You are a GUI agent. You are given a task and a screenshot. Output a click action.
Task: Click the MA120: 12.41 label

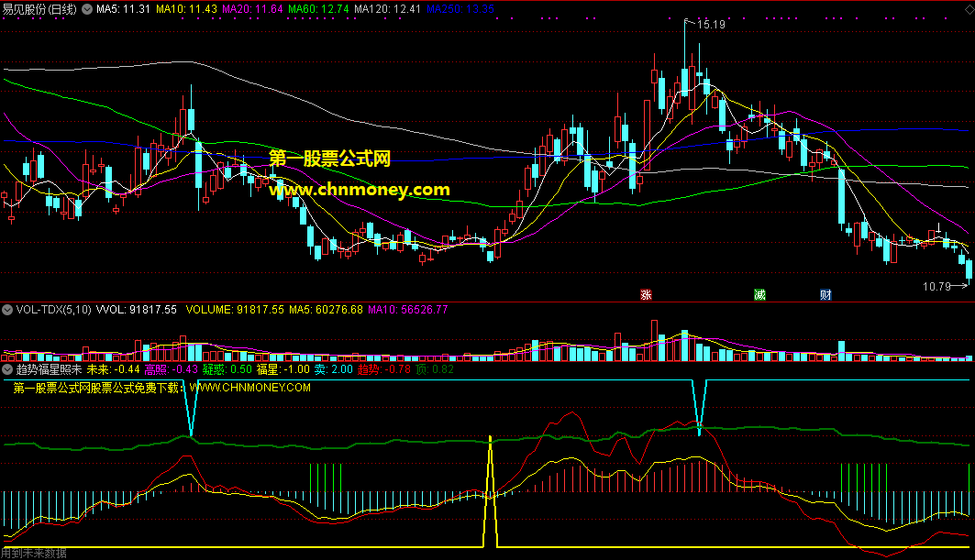[387, 9]
